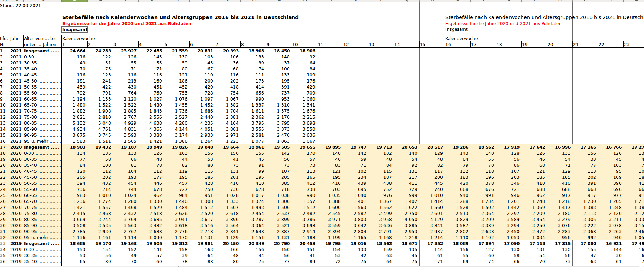This screenshot has width=644, height=267.
Task: Click the 2021 75-80 value '2 821'
Action: (x=79, y=117)
